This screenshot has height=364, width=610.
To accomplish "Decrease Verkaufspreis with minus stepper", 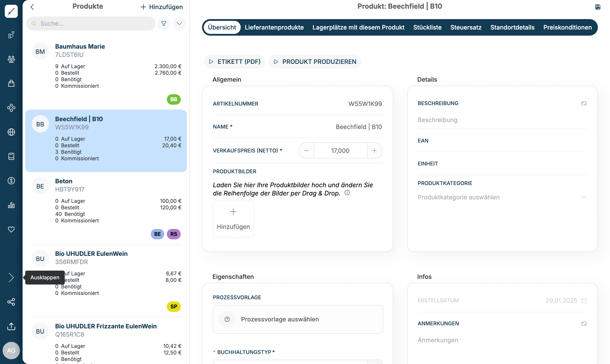I will [x=306, y=151].
